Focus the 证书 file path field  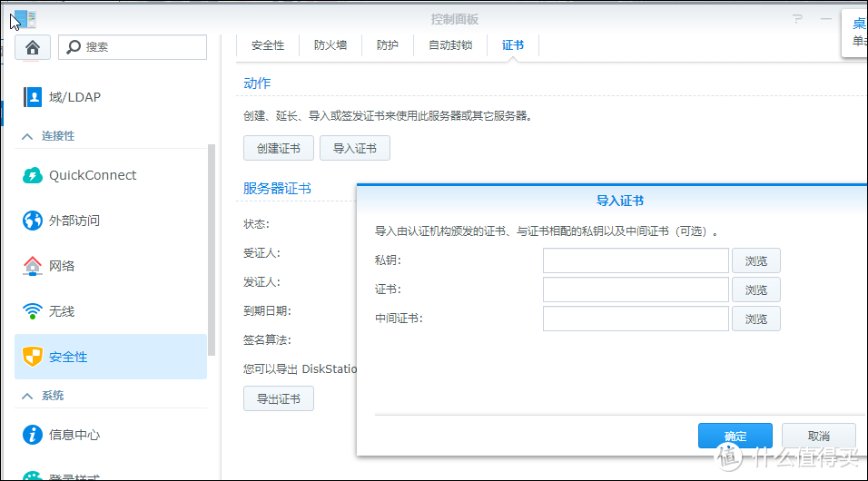pos(636,290)
